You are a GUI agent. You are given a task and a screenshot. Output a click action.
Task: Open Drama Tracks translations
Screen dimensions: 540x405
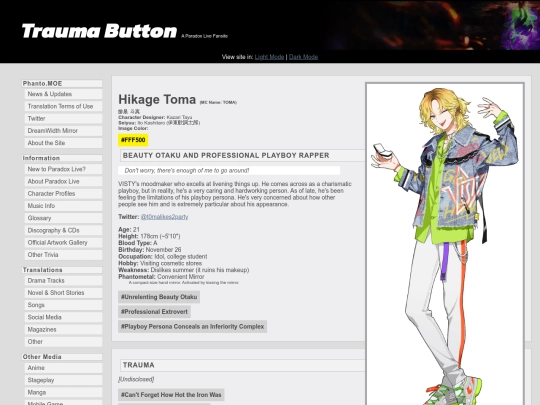[63, 280]
